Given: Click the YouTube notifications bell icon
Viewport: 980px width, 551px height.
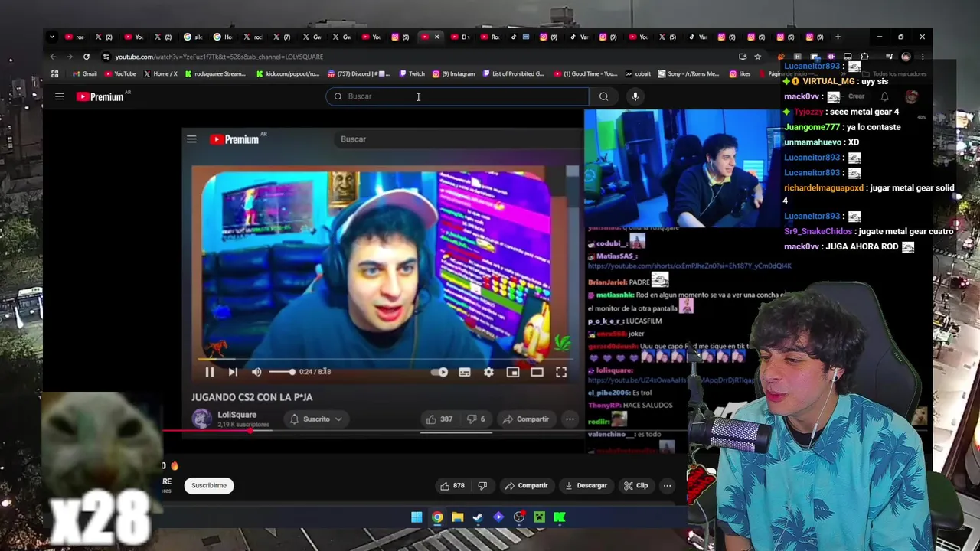Looking at the screenshot, I should pos(884,96).
